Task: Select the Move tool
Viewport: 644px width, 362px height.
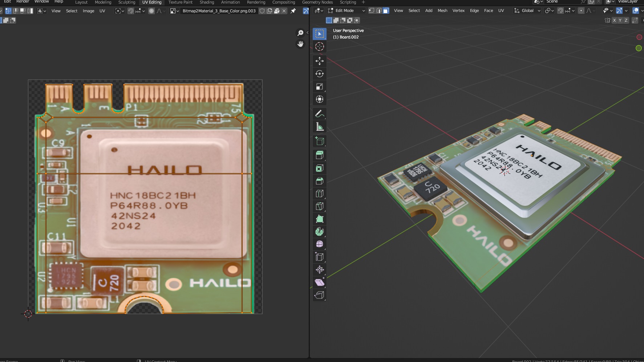Action: point(320,61)
